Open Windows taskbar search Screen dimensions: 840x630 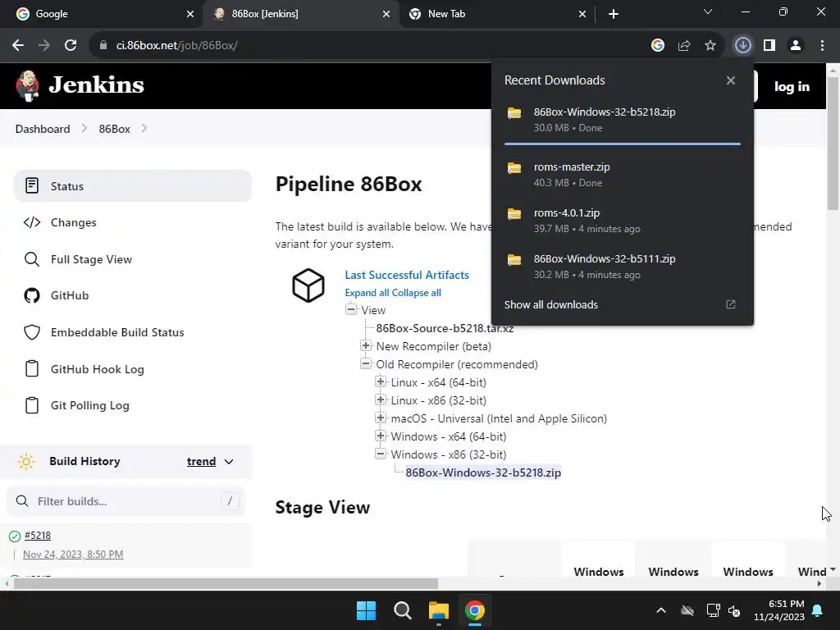coord(402,610)
